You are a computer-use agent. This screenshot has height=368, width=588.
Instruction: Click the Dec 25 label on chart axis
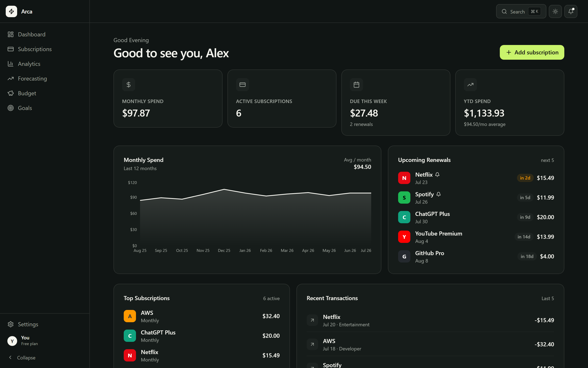(224, 250)
